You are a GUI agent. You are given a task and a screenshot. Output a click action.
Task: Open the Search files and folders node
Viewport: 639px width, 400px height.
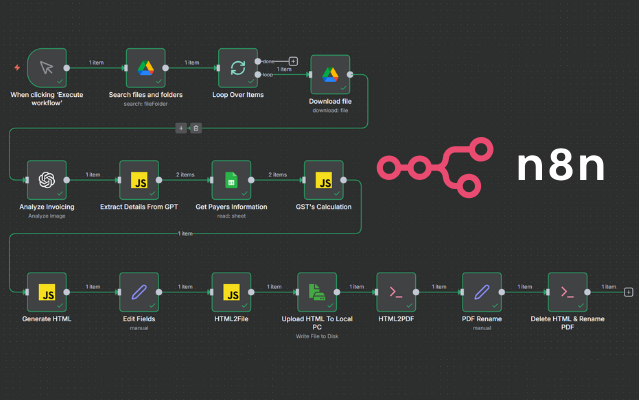pos(145,67)
